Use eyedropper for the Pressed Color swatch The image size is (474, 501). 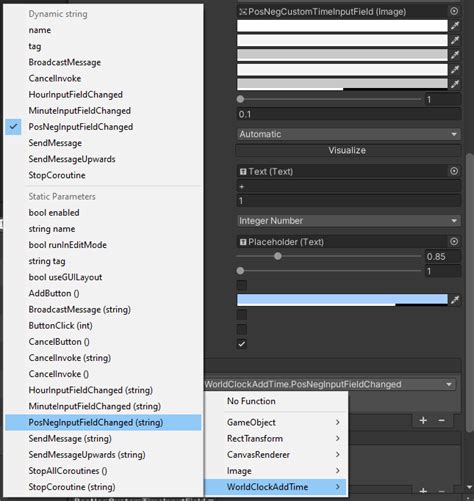click(455, 55)
